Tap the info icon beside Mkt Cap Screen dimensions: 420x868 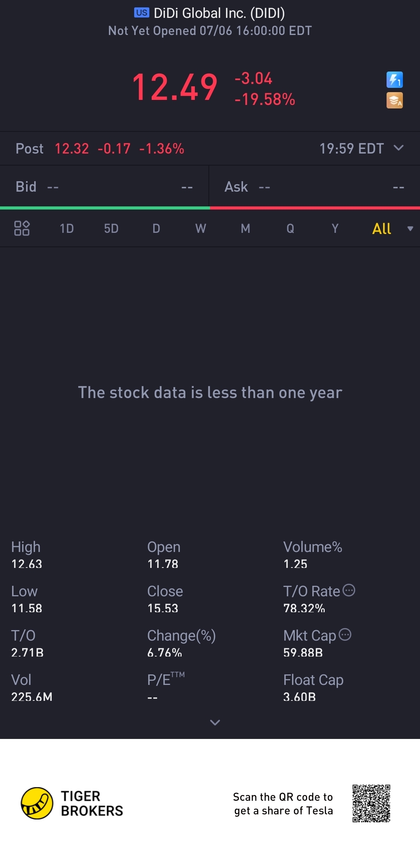coord(345,634)
